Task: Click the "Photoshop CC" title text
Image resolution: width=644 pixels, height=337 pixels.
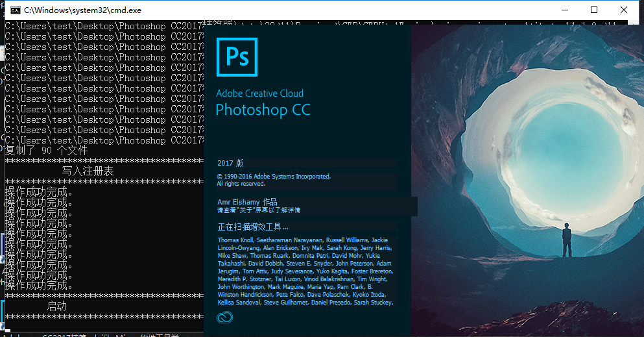Action: [x=263, y=110]
